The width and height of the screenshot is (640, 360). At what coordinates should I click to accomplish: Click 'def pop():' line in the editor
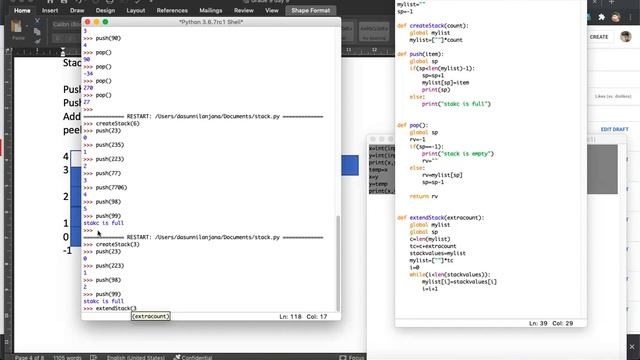[x=413, y=125]
